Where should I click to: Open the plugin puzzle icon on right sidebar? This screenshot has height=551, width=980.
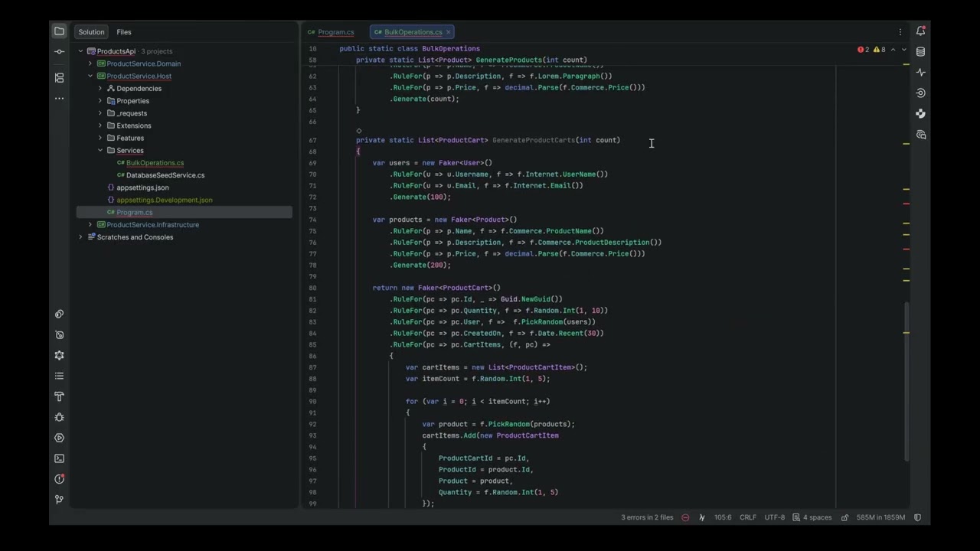pos(920,114)
